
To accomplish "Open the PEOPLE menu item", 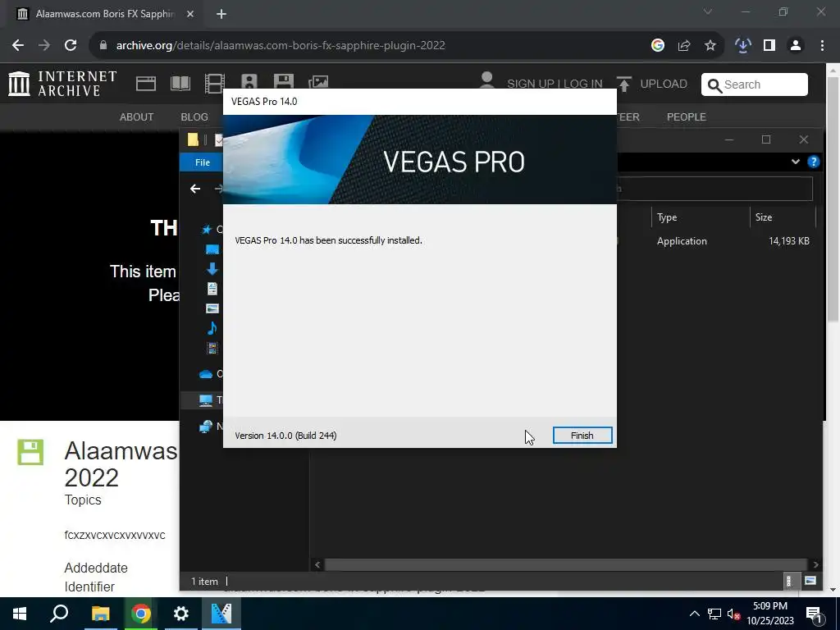I will pos(687,116).
